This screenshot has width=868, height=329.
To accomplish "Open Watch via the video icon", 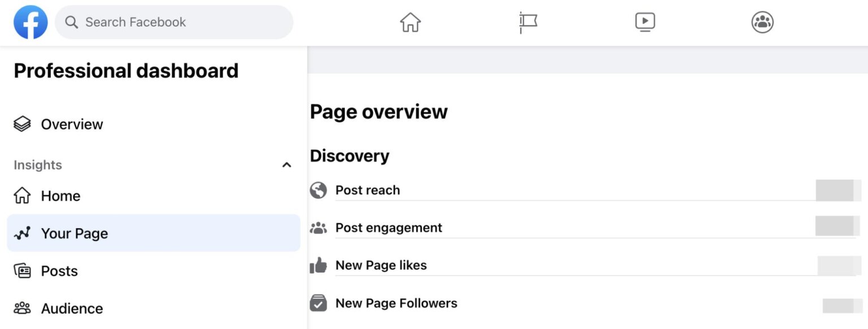I will pyautogui.click(x=645, y=22).
